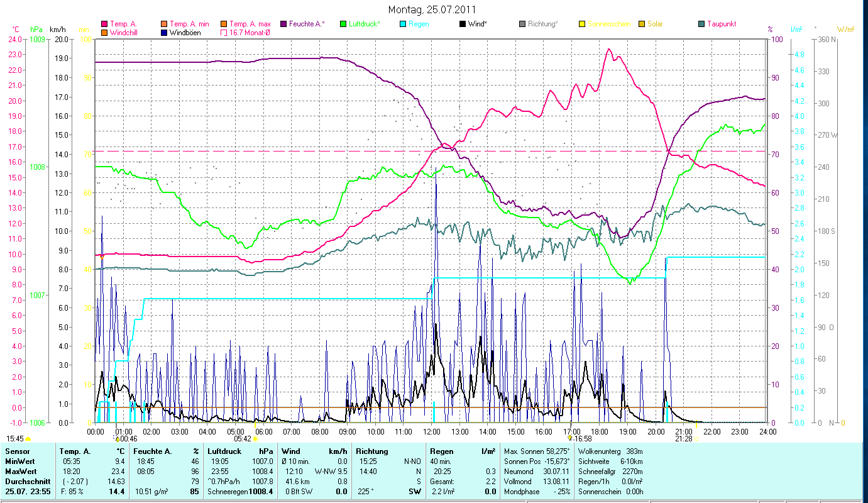
Task: Select the Luftdruck column header in data table
Action: 224,451
